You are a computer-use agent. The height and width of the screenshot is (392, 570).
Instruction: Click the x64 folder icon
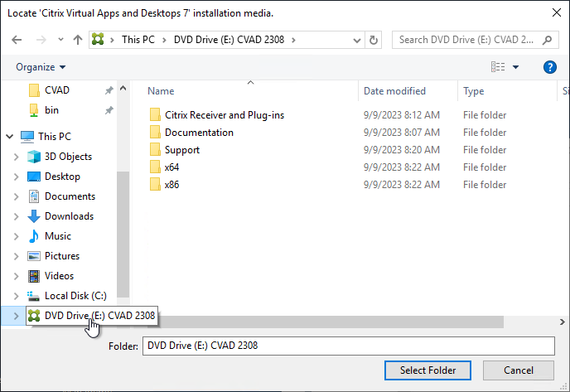pyautogui.click(x=155, y=167)
